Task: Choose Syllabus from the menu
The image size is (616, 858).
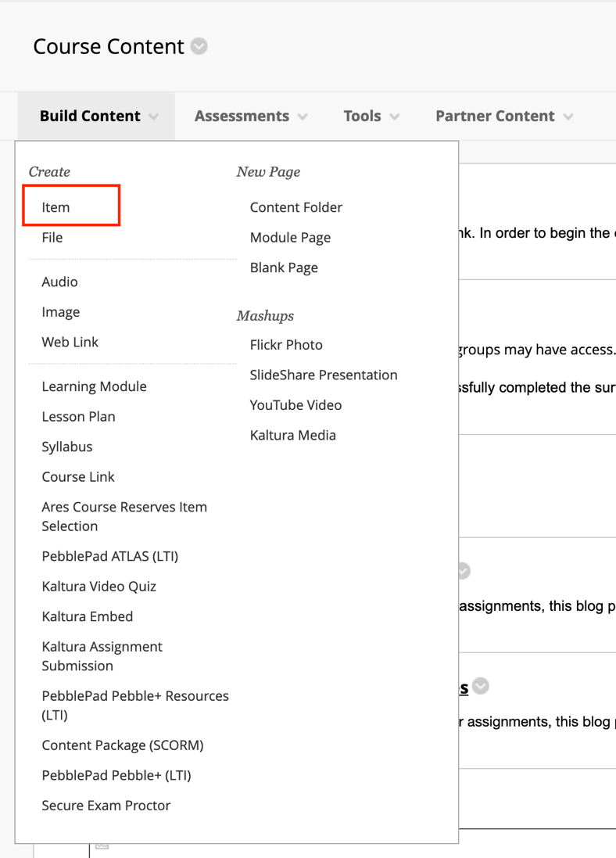Action: pyautogui.click(x=67, y=447)
